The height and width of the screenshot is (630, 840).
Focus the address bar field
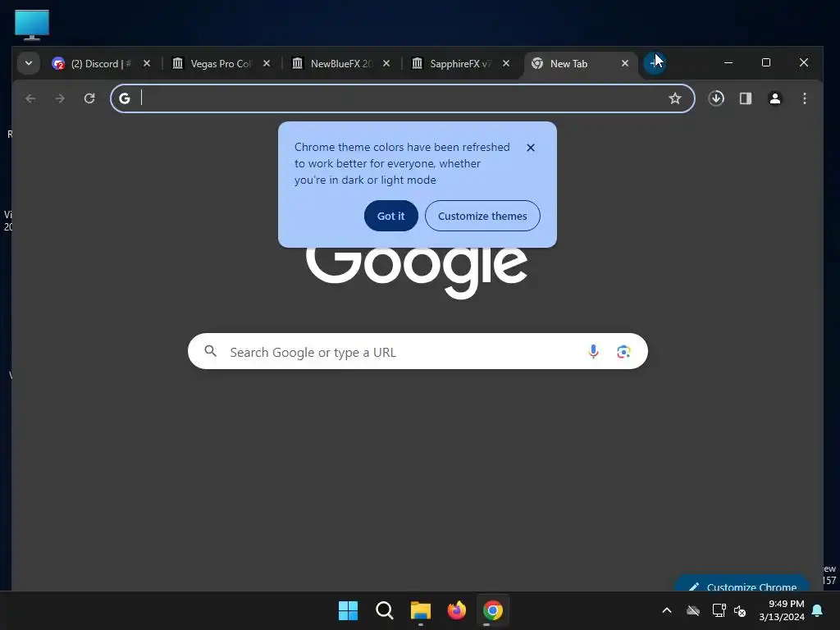(402, 98)
